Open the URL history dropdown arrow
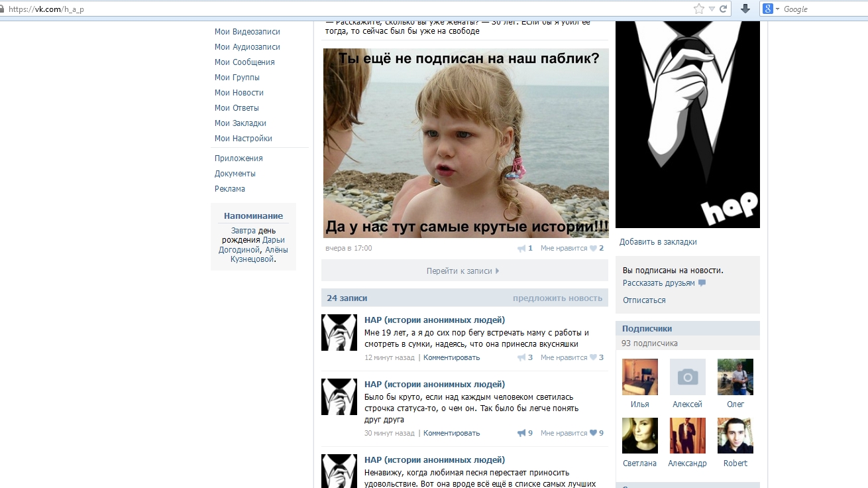 tap(712, 9)
